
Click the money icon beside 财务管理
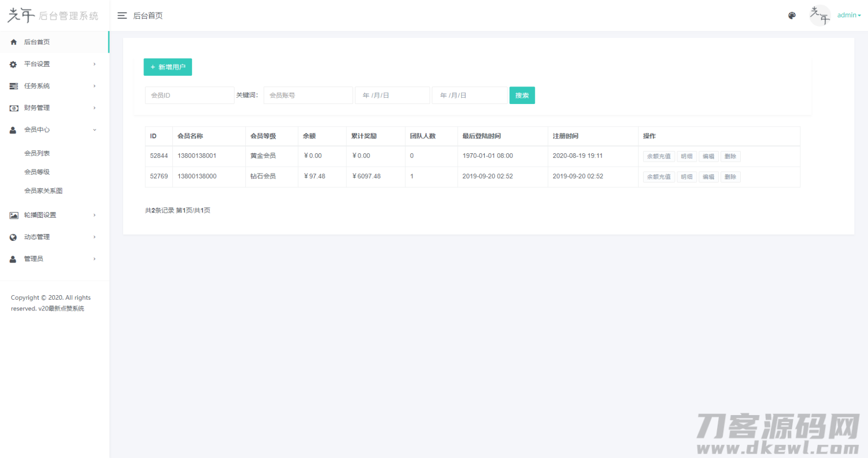14,108
